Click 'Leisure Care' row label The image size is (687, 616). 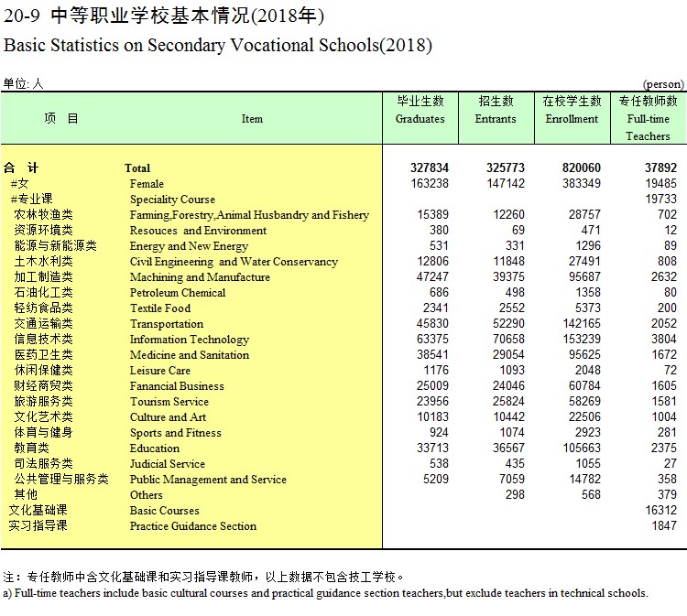pyautogui.click(x=160, y=371)
